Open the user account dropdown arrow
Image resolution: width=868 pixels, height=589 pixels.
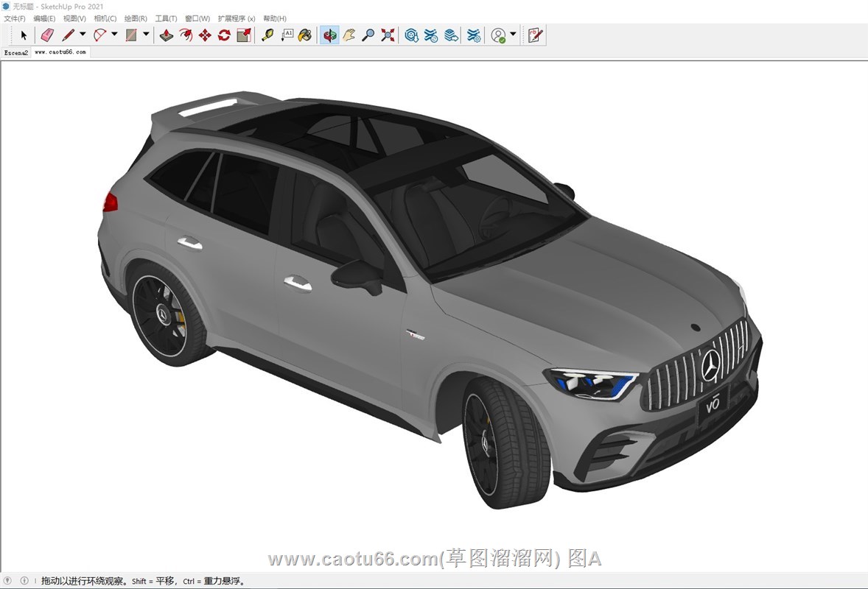(513, 35)
